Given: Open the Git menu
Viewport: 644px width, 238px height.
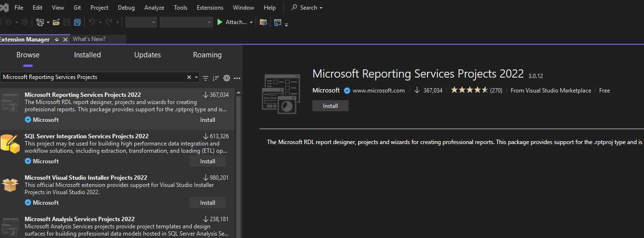Looking at the screenshot, I should [77, 8].
